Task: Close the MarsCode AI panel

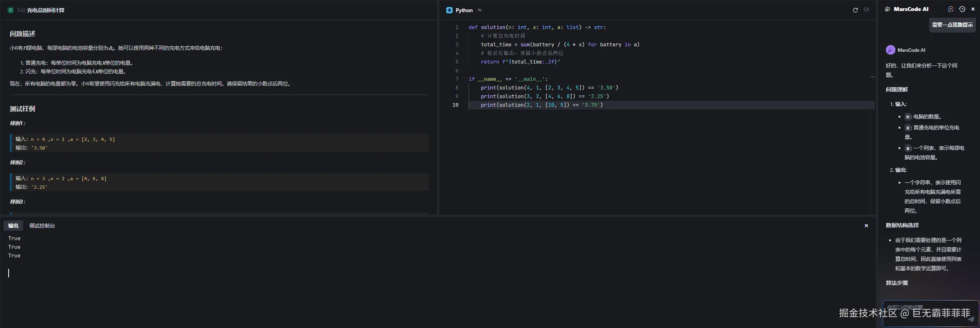Action: point(973,9)
